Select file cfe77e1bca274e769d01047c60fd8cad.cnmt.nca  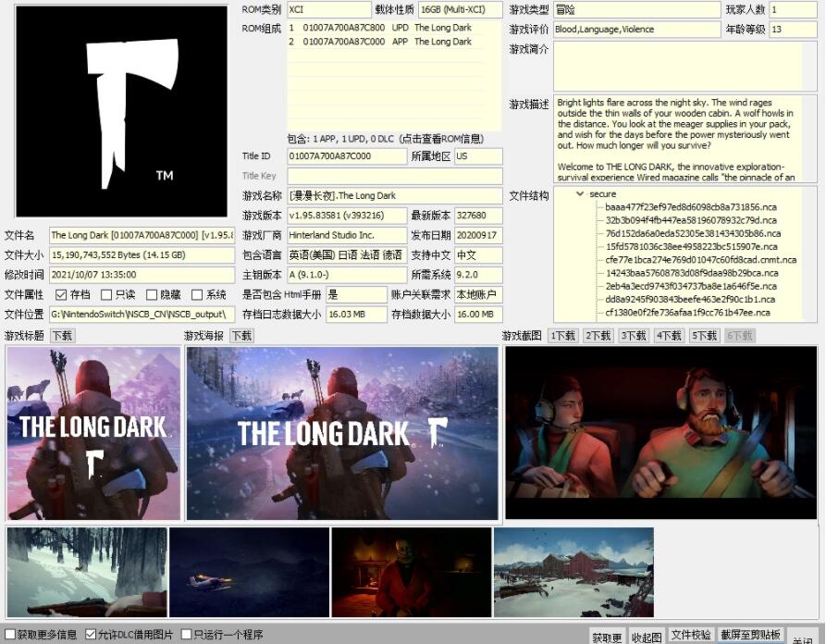[x=700, y=260]
